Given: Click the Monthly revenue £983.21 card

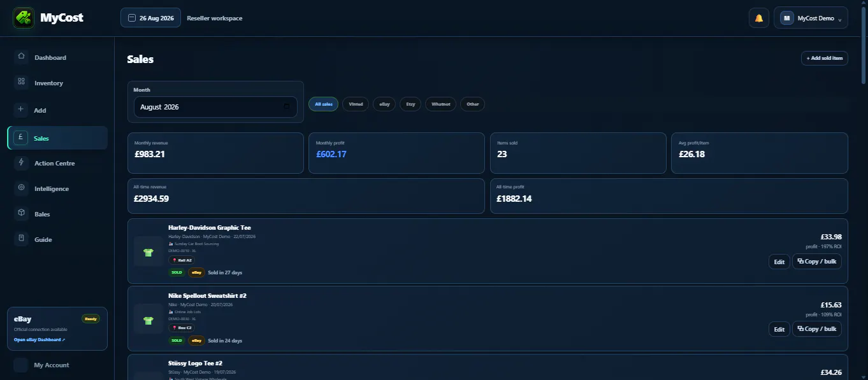Looking at the screenshot, I should tap(215, 153).
